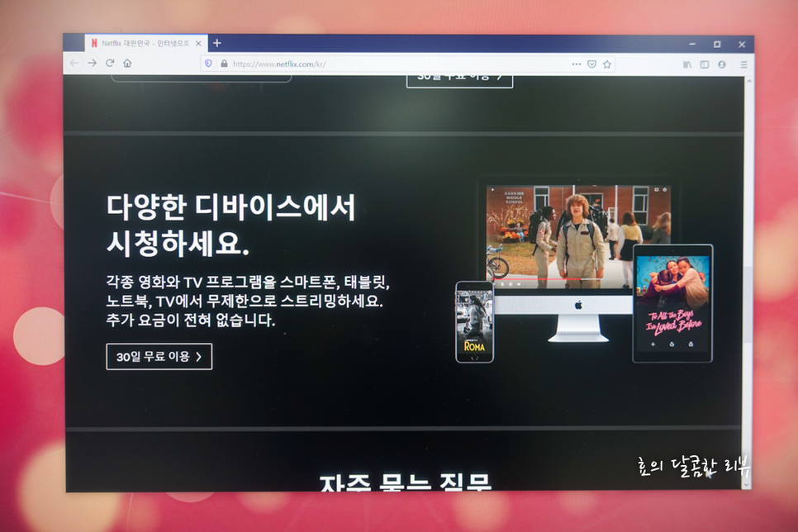Bookmark this page with the star

click(606, 64)
